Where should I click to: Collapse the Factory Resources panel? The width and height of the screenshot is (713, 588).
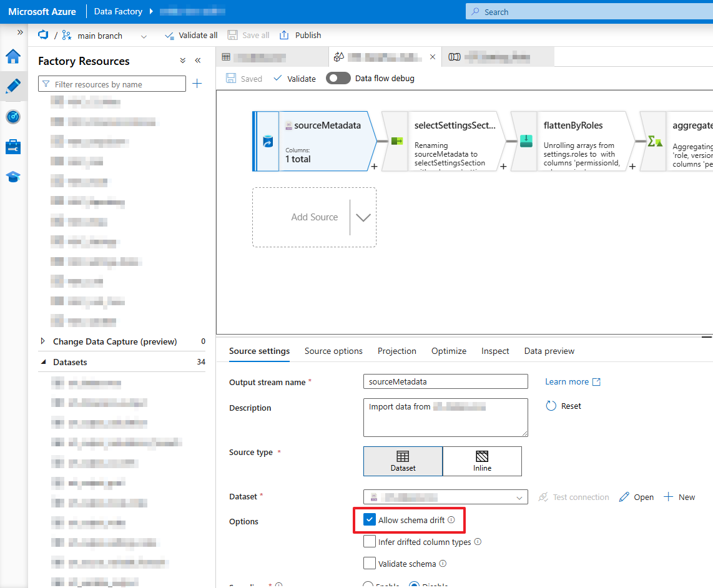click(198, 61)
